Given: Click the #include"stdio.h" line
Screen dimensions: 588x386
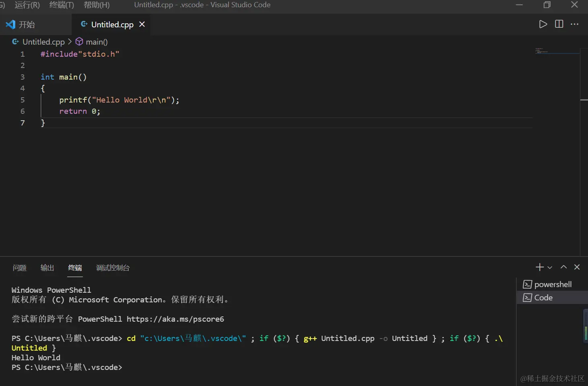Looking at the screenshot, I should click(80, 54).
